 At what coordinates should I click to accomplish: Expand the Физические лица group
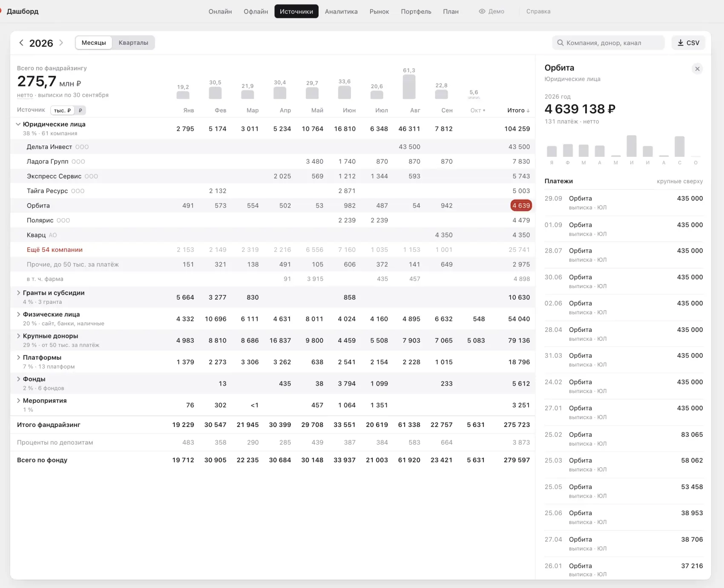tap(18, 314)
